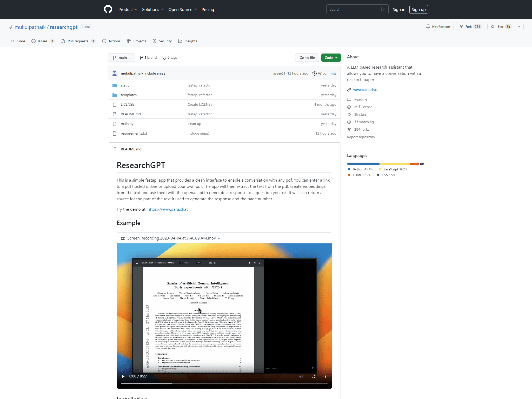Screen dimensions: 532x399
Task: Switch to the Insights tab
Action: (x=188, y=41)
